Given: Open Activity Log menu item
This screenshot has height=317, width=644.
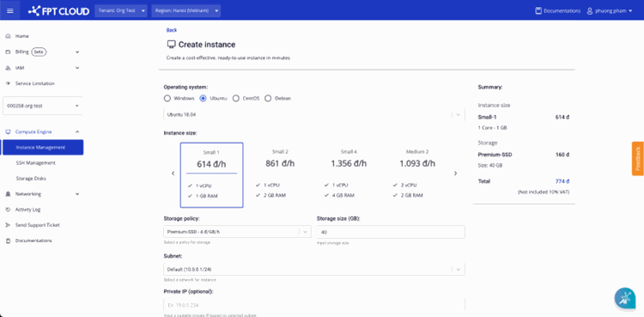Looking at the screenshot, I should (28, 210).
